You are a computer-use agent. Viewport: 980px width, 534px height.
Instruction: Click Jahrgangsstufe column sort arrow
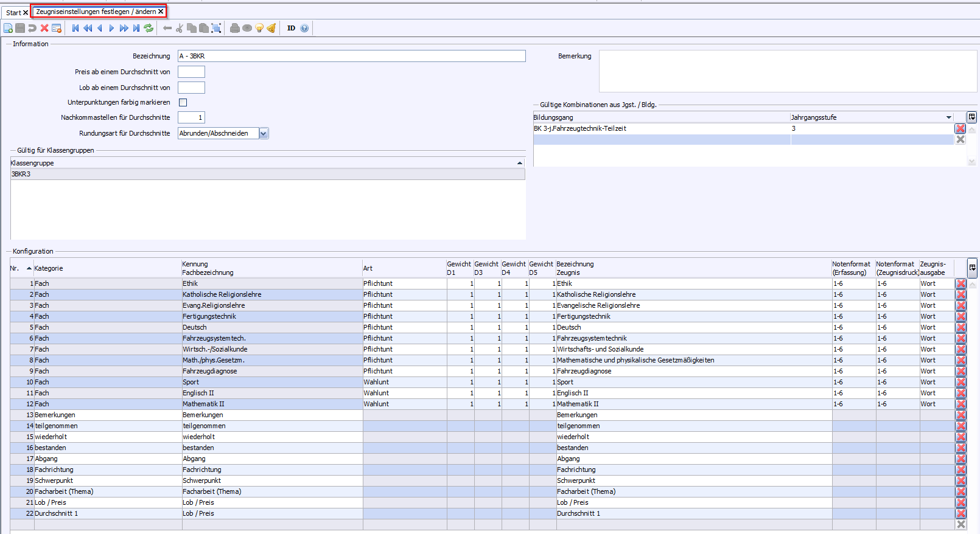pos(948,117)
